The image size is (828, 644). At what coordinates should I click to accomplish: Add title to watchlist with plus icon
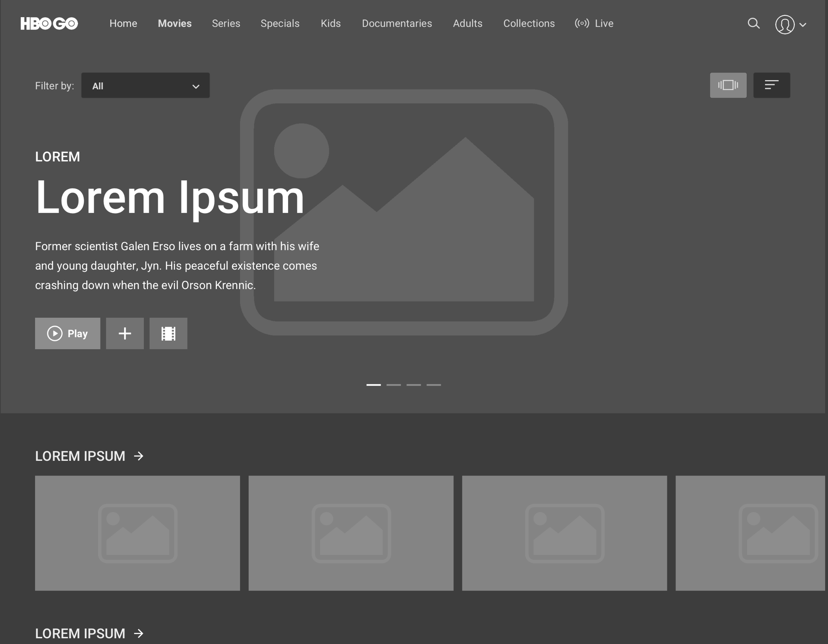tap(125, 333)
